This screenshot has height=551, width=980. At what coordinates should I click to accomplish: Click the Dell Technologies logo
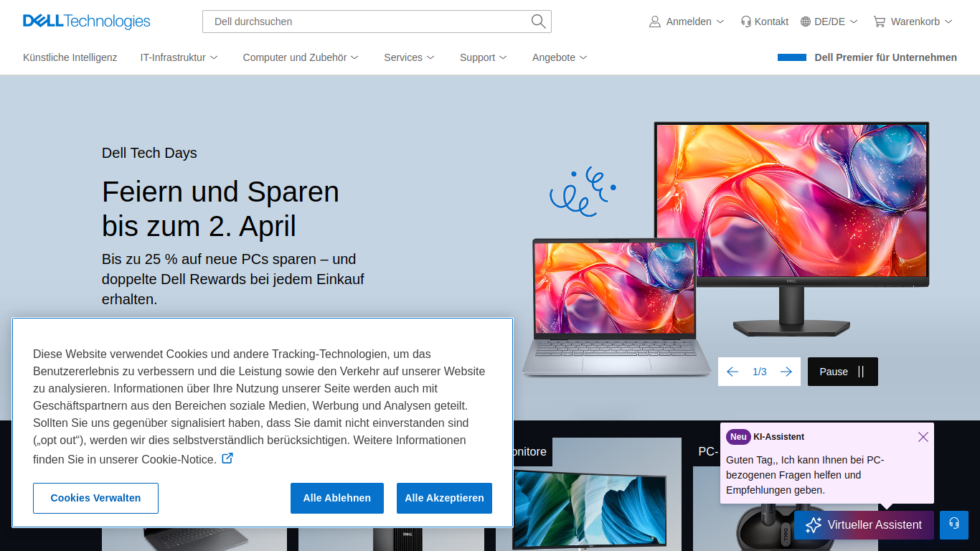pyautogui.click(x=87, y=22)
